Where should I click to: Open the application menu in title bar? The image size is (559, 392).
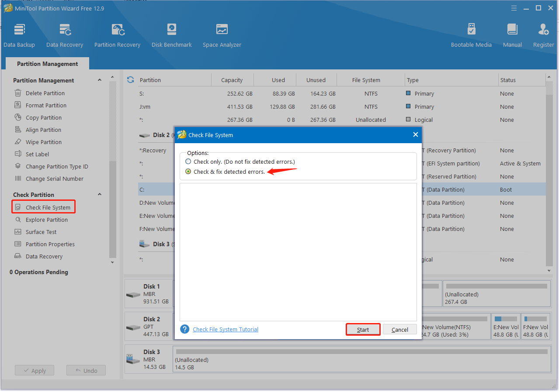point(514,8)
